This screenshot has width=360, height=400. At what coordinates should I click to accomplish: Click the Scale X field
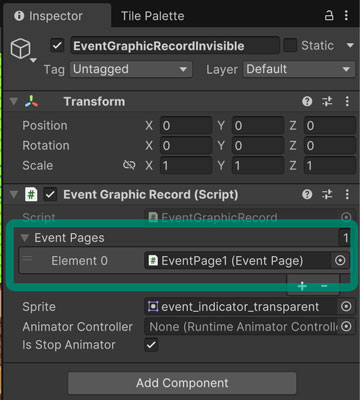[186, 165]
